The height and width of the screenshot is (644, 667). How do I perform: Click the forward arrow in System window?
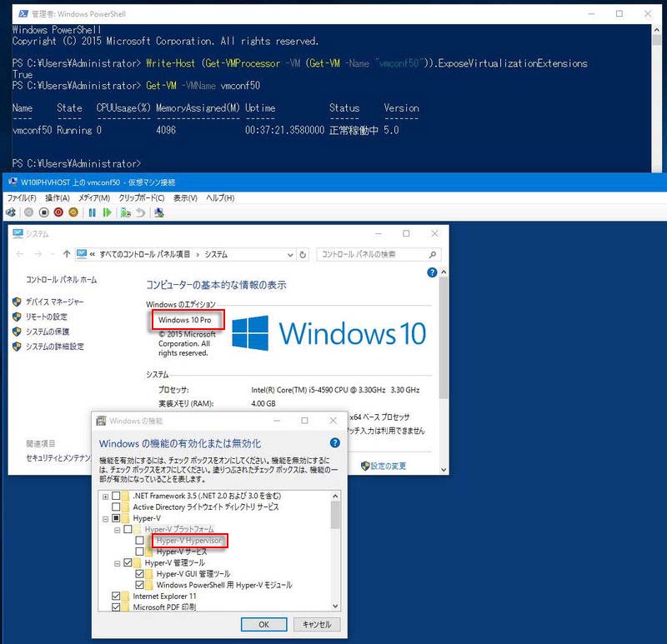coord(38,254)
